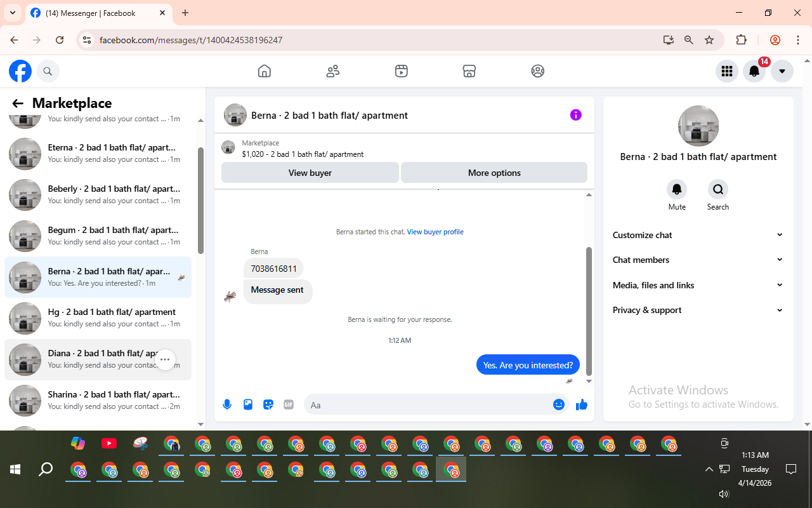Image resolution: width=812 pixels, height=508 pixels.
Task: Open the emoji picker in the message box
Action: [x=559, y=404]
